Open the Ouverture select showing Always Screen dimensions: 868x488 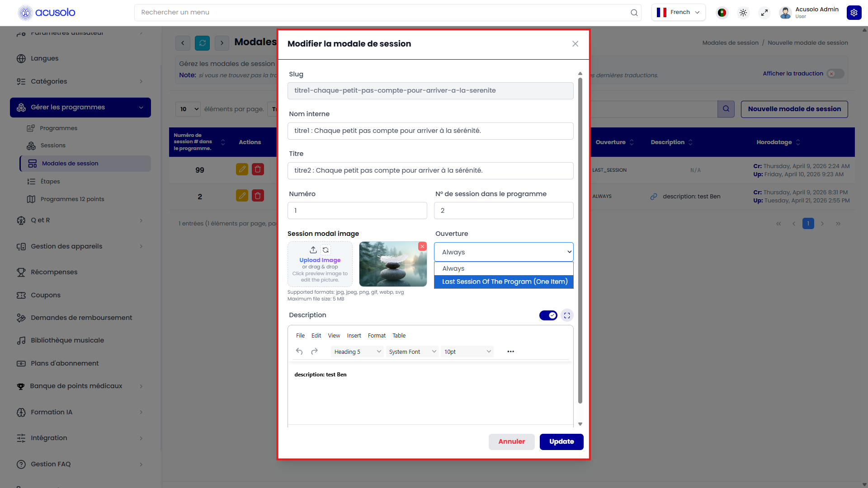pos(504,252)
